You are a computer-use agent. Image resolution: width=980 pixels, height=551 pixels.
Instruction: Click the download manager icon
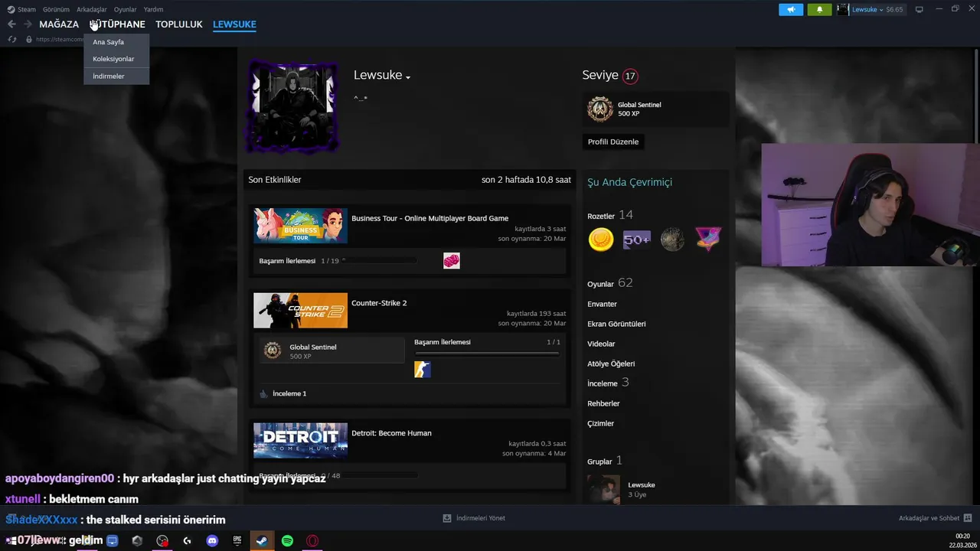[x=447, y=518]
